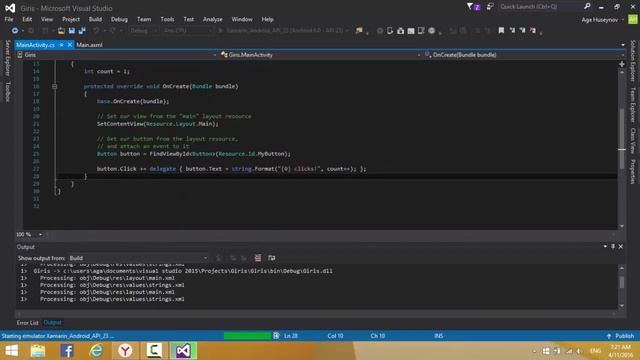Click the Save floppy disk icon
The height and width of the screenshot is (360, 640).
pyautogui.click(x=72, y=31)
